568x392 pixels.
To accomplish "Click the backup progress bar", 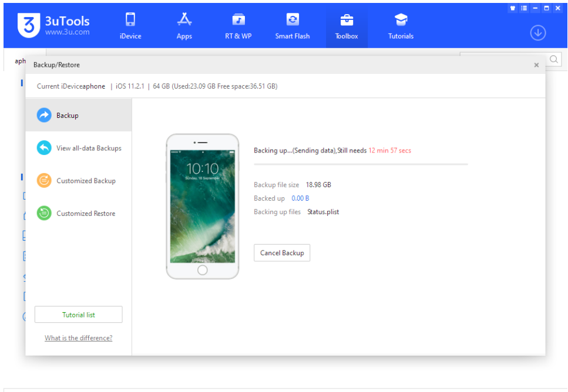I will tap(360, 164).
